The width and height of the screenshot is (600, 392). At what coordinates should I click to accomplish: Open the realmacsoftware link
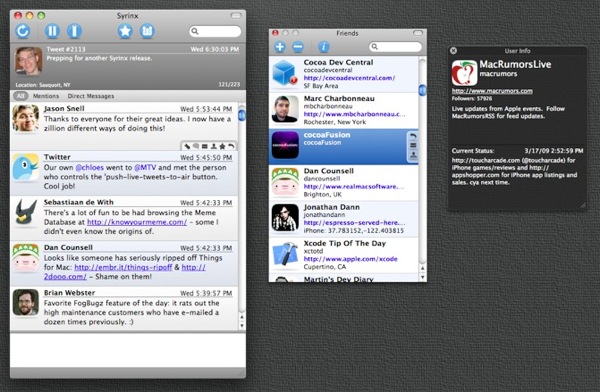(353, 186)
